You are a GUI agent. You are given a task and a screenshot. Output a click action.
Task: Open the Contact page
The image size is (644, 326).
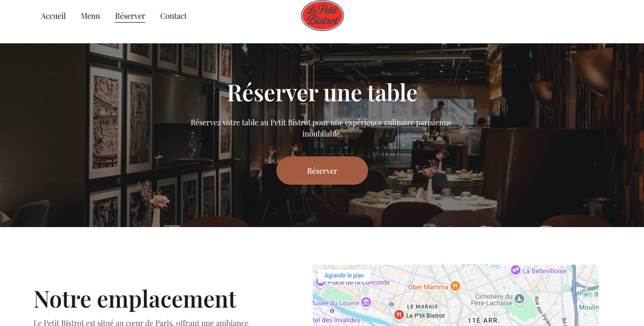[173, 16]
